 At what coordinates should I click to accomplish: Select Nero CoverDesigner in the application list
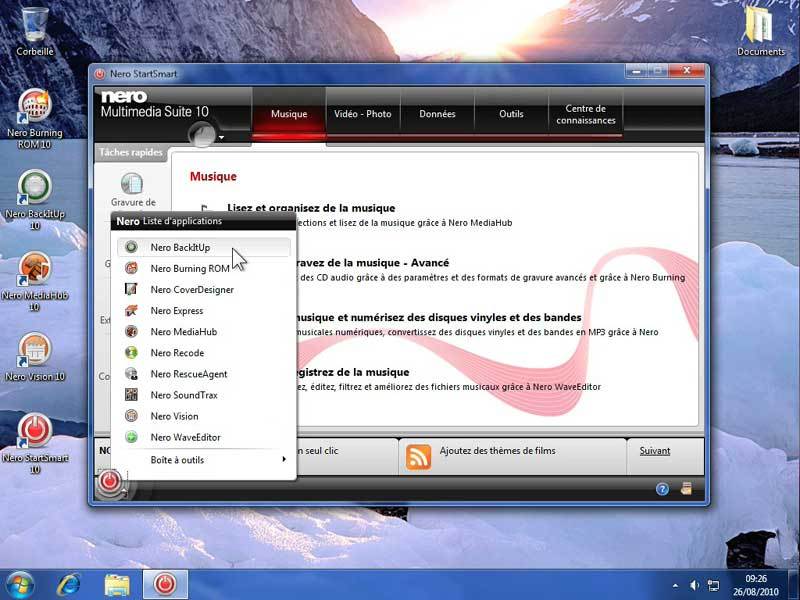click(x=204, y=289)
